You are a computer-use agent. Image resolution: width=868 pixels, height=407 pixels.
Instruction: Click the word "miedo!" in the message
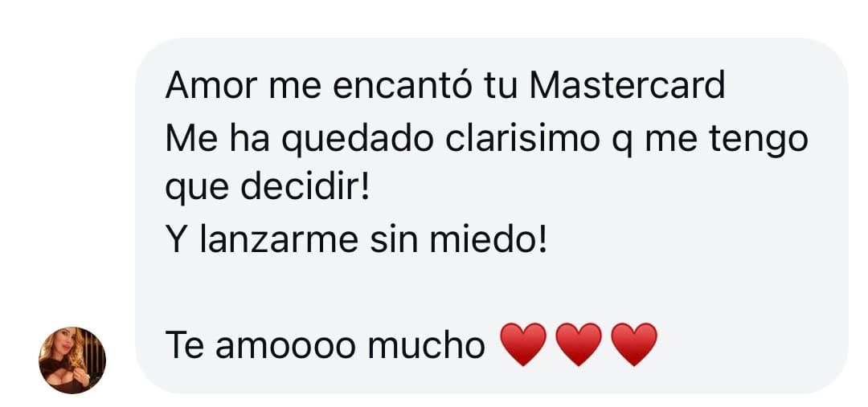[489, 241]
